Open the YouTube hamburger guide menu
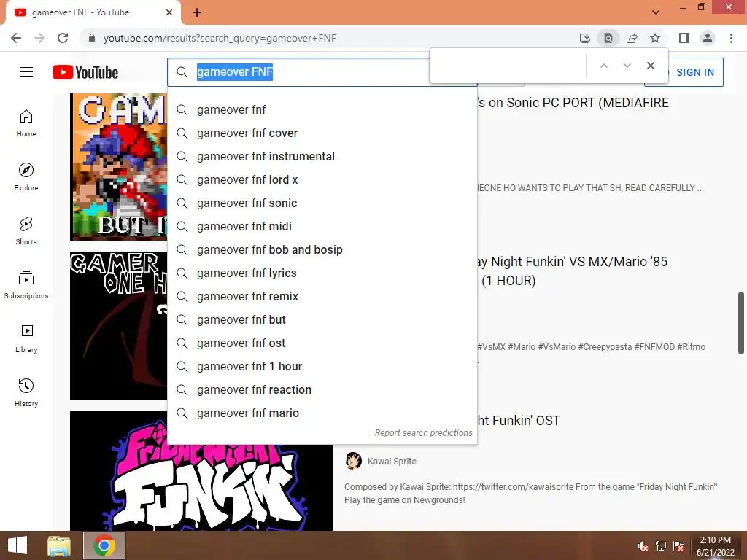 [x=26, y=72]
